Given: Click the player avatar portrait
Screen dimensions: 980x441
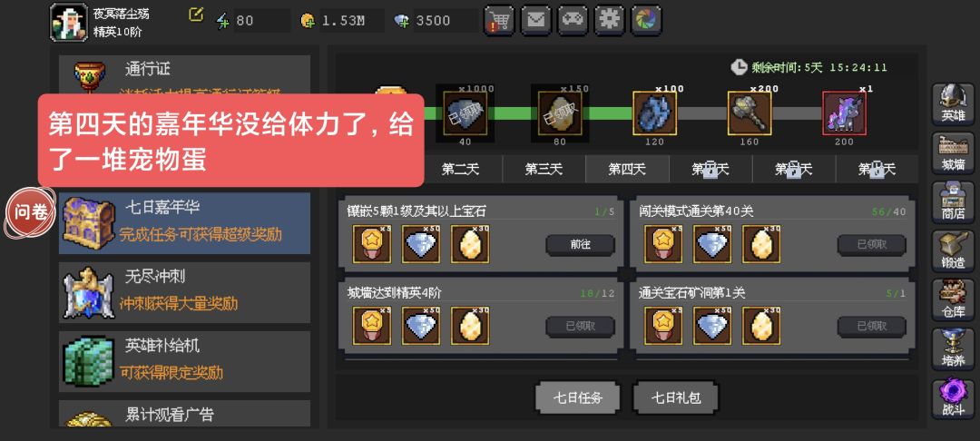Looking at the screenshot, I should pos(69,22).
